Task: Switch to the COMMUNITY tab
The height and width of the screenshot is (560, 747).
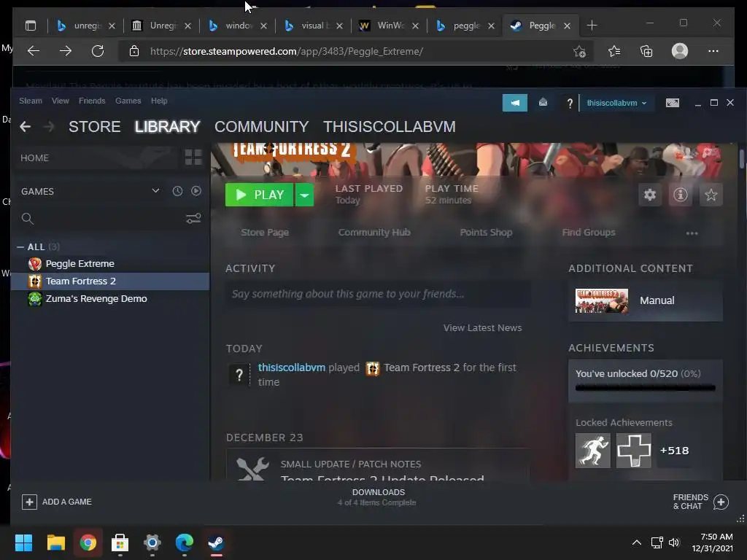Action: [x=262, y=127]
